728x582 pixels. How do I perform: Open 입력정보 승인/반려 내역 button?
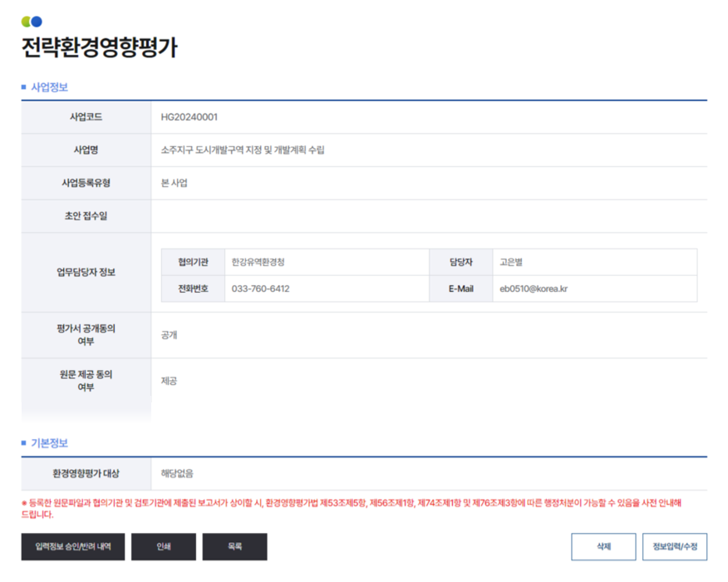click(73, 547)
